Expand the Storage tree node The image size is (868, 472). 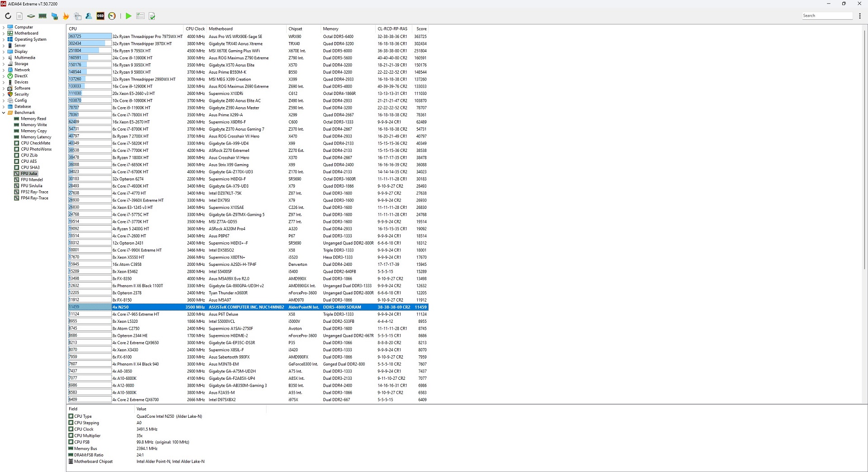(4, 64)
